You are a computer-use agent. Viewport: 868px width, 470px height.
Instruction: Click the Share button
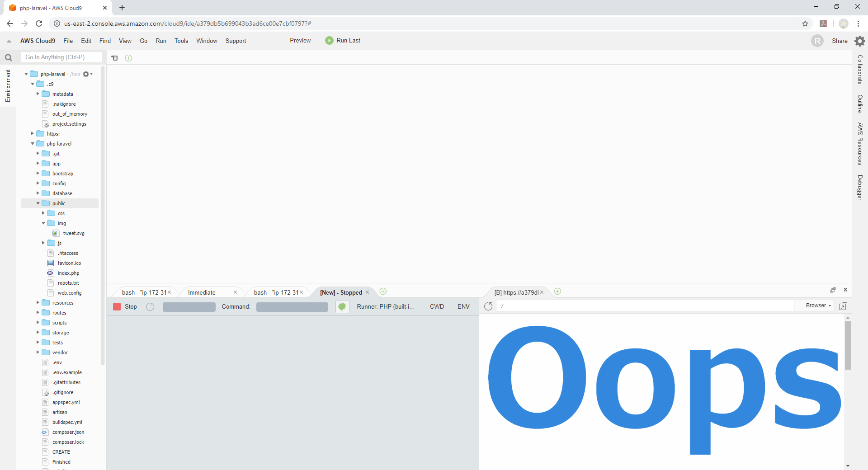click(x=840, y=41)
